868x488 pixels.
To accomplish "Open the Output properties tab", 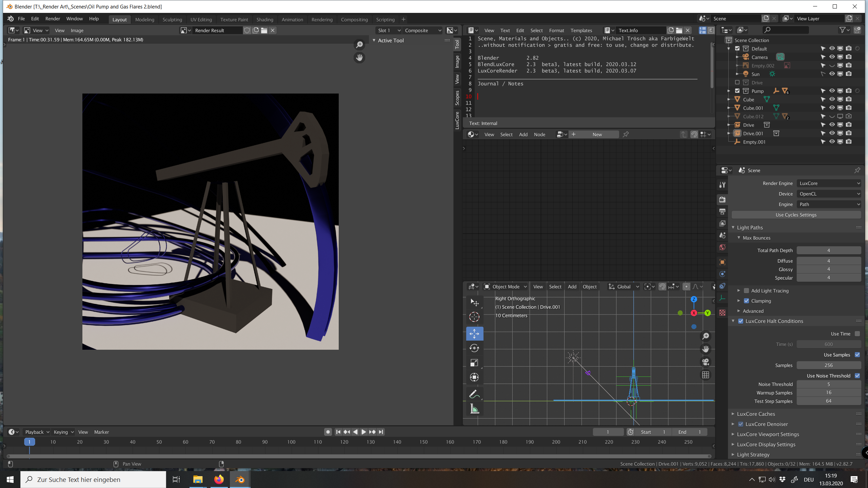I will point(722,211).
